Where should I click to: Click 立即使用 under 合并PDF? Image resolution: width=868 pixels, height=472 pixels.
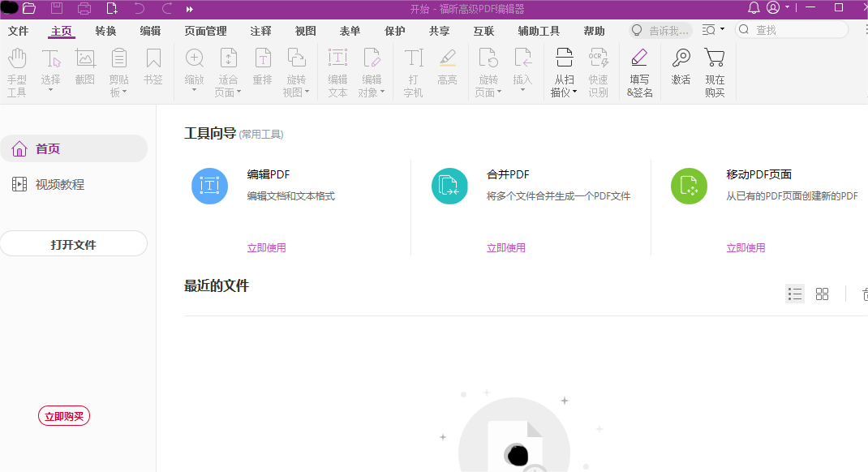[x=506, y=247]
